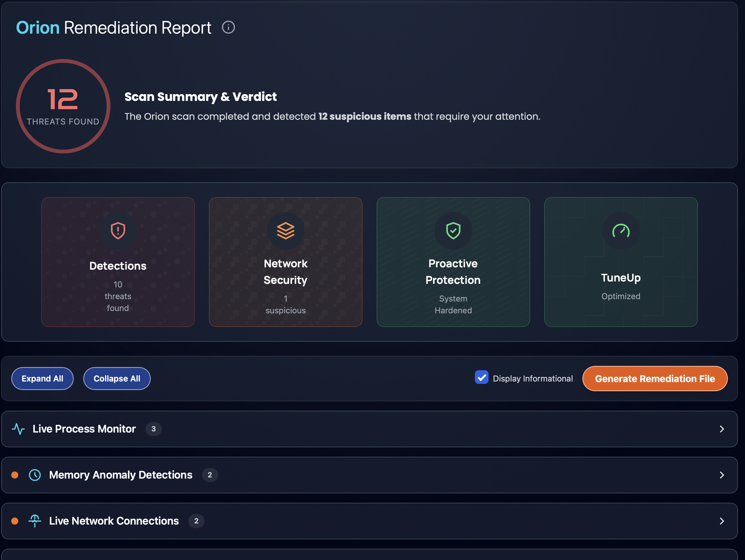Click the Live Network Connections antenna icon

(35, 521)
